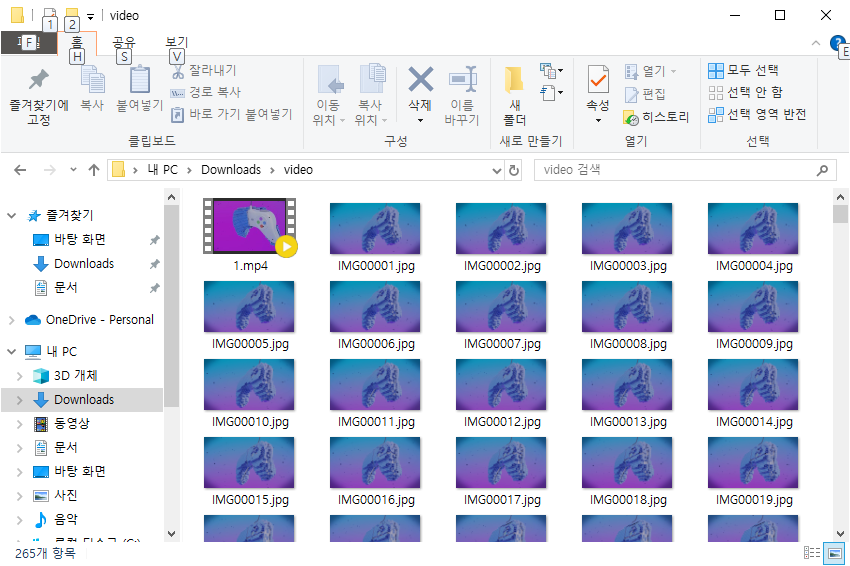Select 잘라내기 (cut) scissors command
Viewport: 850px width, 566px height.
pyautogui.click(x=204, y=70)
